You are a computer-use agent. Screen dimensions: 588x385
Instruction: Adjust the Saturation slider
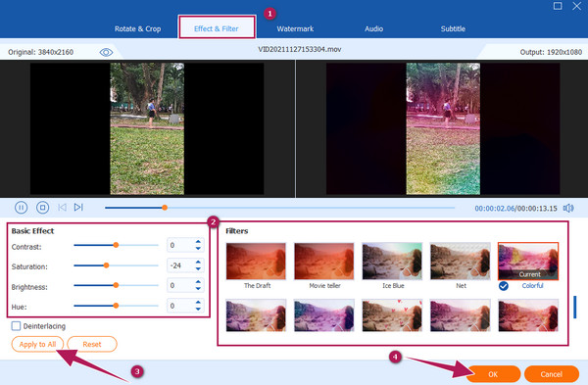click(106, 265)
